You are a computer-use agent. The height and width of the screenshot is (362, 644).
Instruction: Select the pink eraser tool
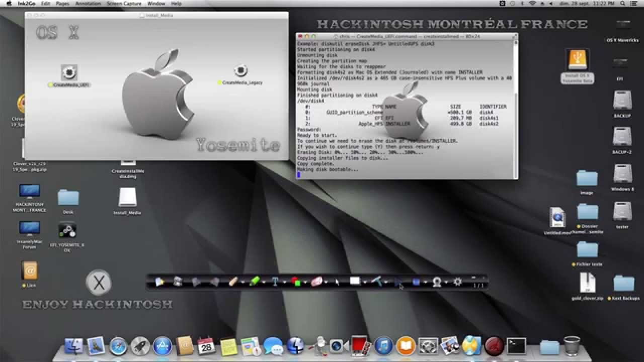(316, 282)
